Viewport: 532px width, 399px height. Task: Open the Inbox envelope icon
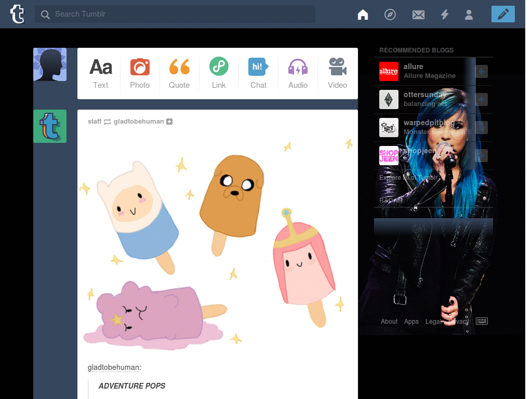[418, 15]
